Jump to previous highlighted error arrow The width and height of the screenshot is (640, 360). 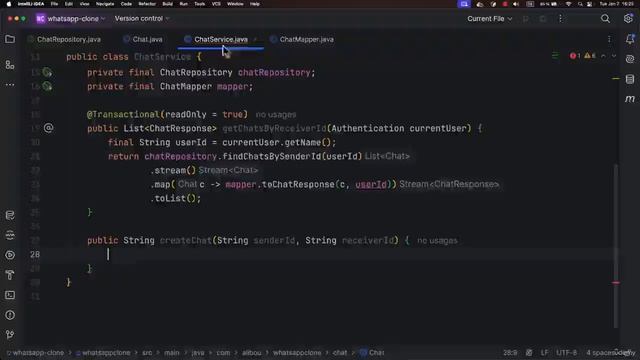coord(603,56)
